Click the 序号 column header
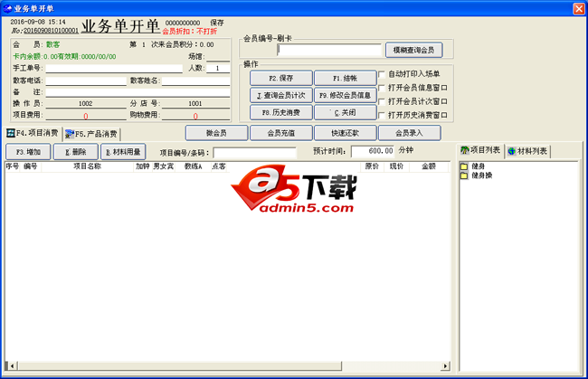 point(13,166)
